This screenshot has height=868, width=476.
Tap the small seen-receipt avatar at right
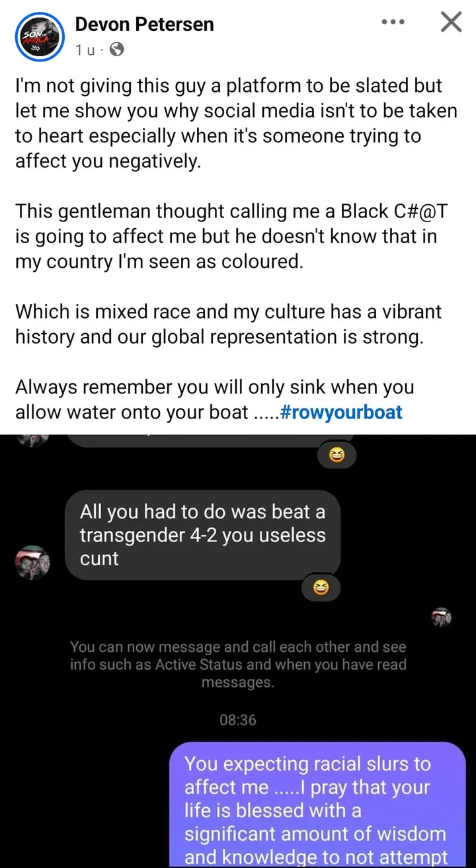(442, 617)
